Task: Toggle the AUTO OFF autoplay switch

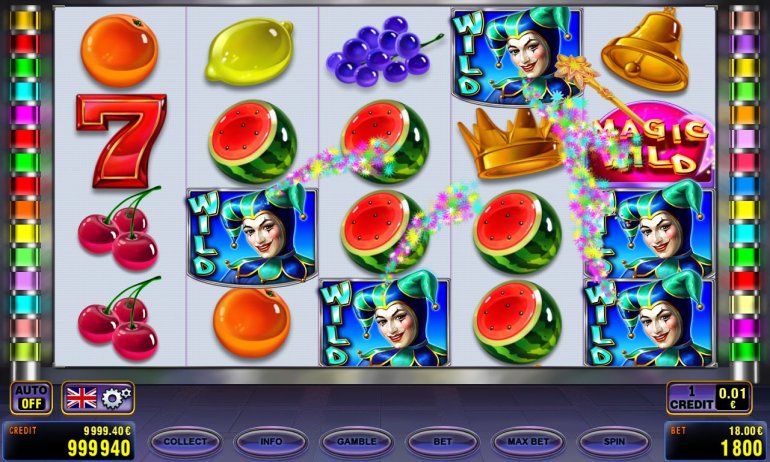Action: coord(31,398)
